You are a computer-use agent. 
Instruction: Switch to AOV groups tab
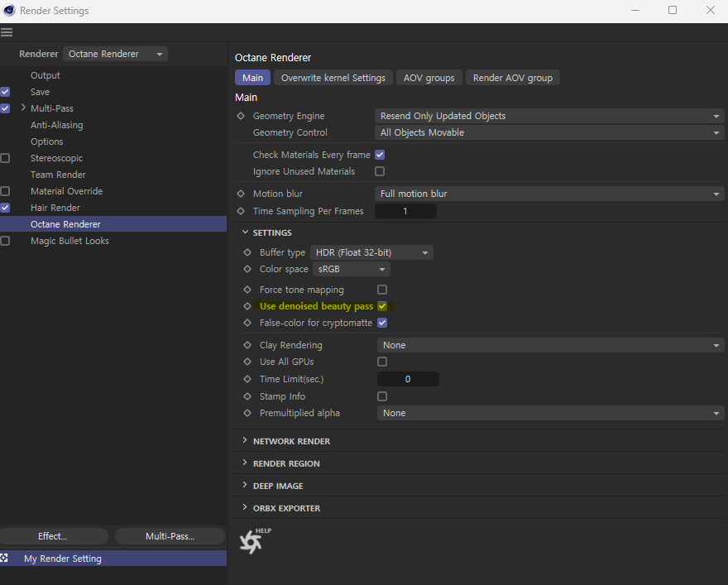point(429,78)
